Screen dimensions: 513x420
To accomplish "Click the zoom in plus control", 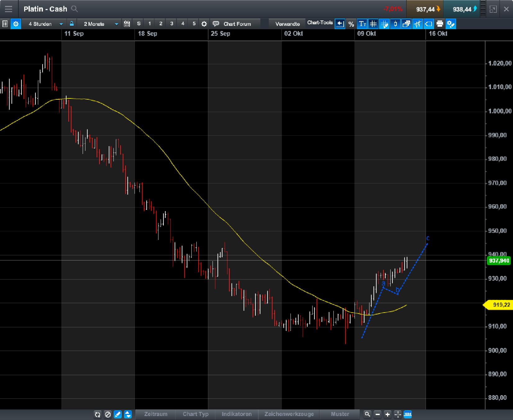I will (x=387, y=414).
